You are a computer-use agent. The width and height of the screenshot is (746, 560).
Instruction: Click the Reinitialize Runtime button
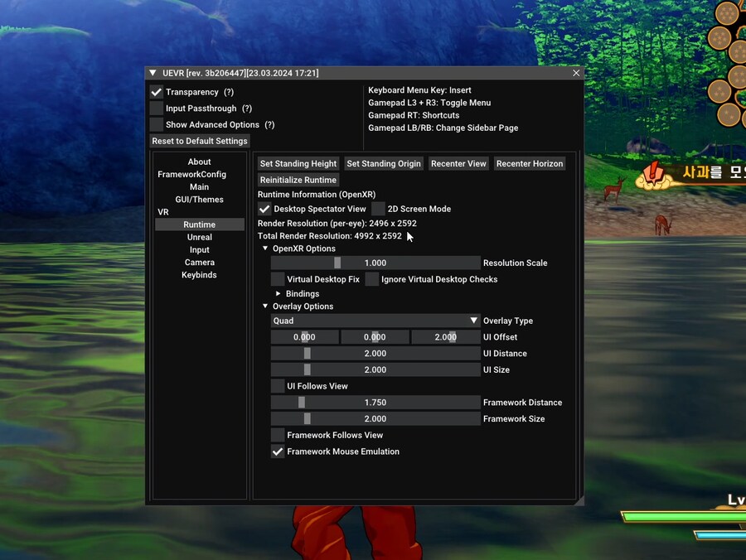(x=298, y=180)
